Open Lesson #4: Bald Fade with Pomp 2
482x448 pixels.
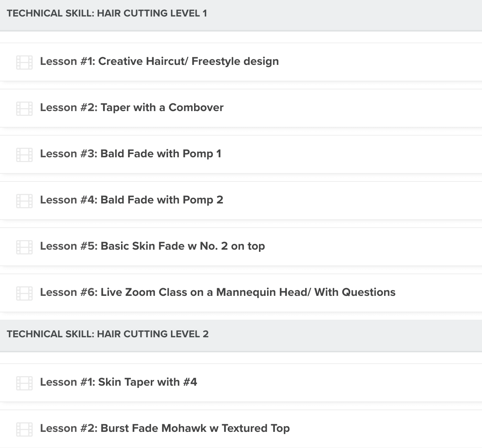coord(131,200)
